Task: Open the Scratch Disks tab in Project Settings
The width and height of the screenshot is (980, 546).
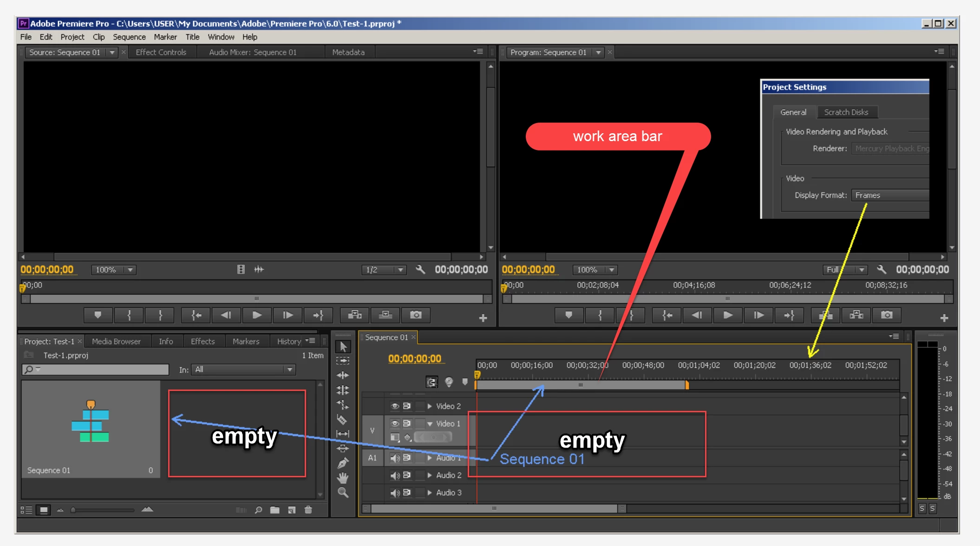Action: coord(846,112)
